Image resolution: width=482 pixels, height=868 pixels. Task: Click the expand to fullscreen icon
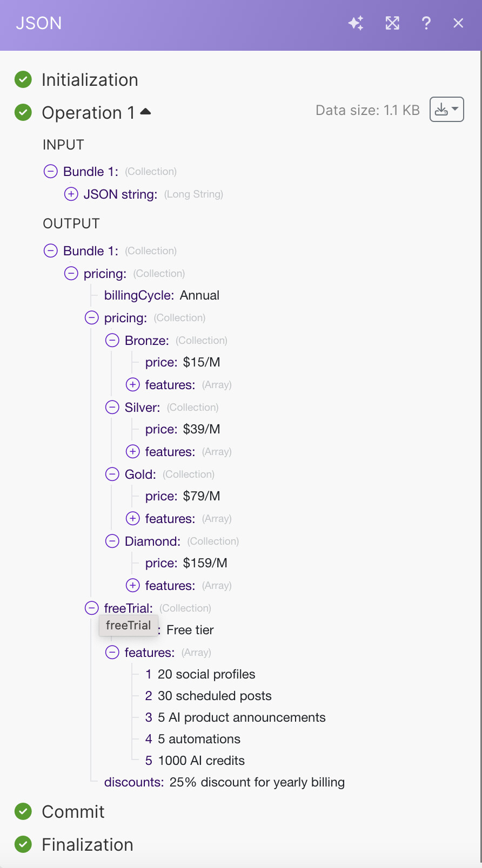pos(392,23)
